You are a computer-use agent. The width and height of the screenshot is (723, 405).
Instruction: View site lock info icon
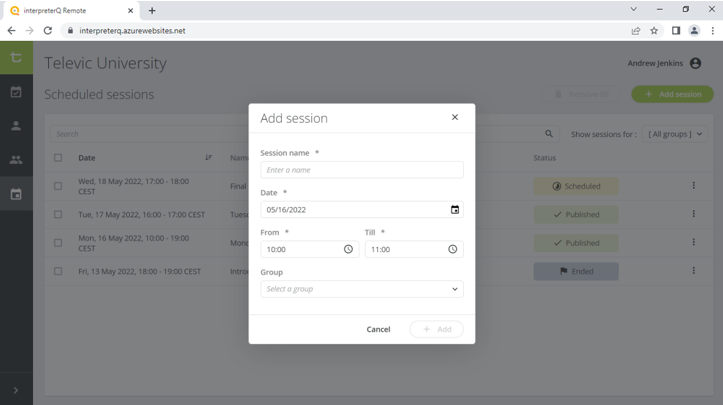70,30
